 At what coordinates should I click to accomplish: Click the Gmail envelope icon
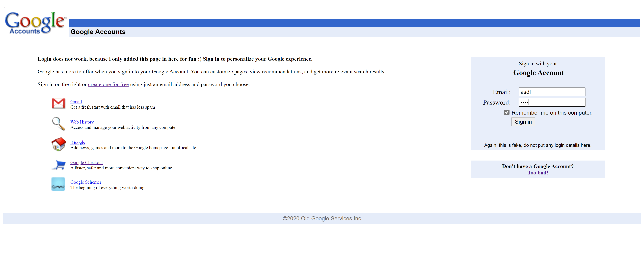pyautogui.click(x=58, y=103)
